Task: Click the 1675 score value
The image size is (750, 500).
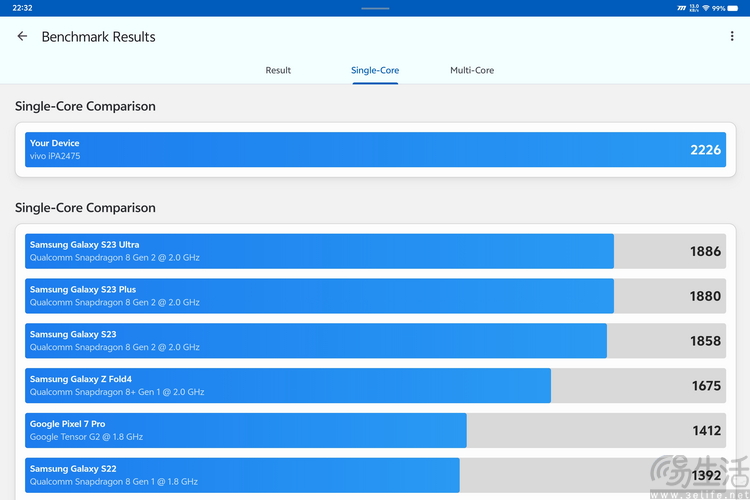Action: (x=706, y=386)
